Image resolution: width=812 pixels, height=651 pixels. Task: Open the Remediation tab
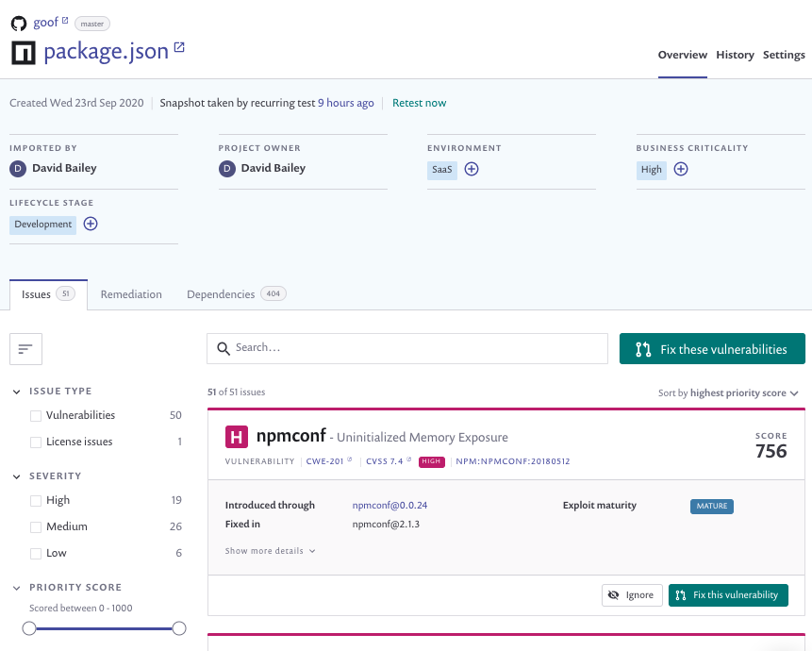(131, 294)
